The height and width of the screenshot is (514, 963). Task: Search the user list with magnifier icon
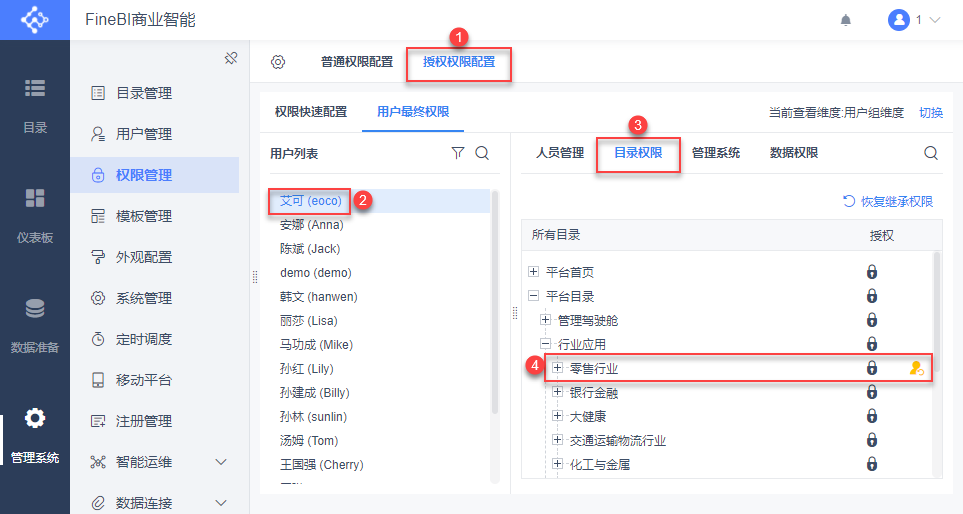tap(482, 153)
